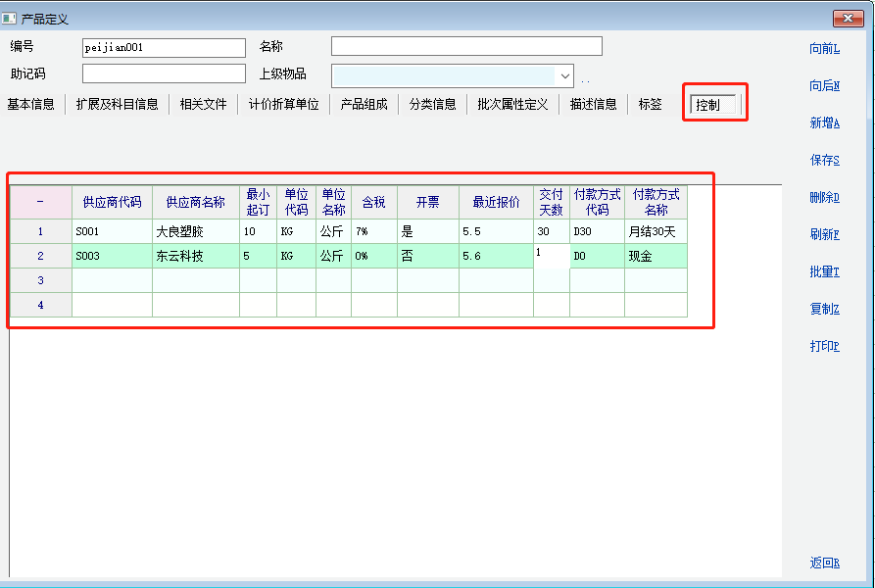This screenshot has width=875, height=588.
Task: Click the 新增 add button
Action: (824, 123)
